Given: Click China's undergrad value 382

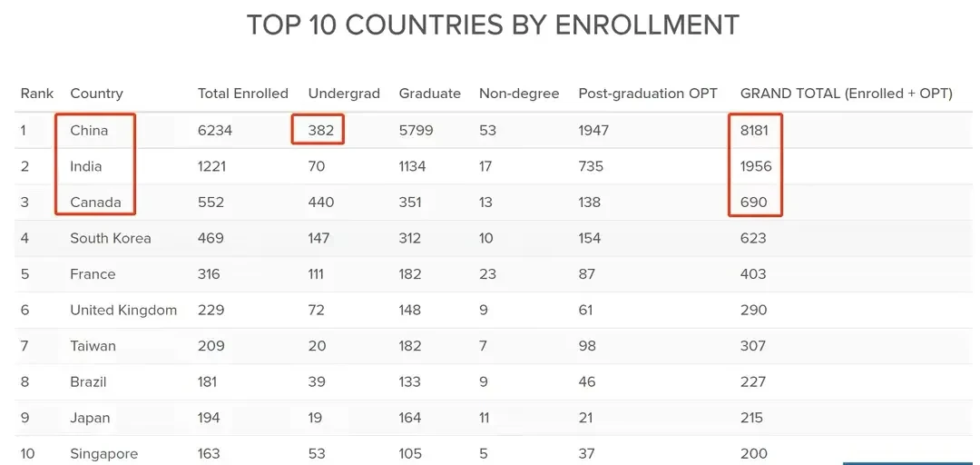Looking at the screenshot, I should (321, 130).
